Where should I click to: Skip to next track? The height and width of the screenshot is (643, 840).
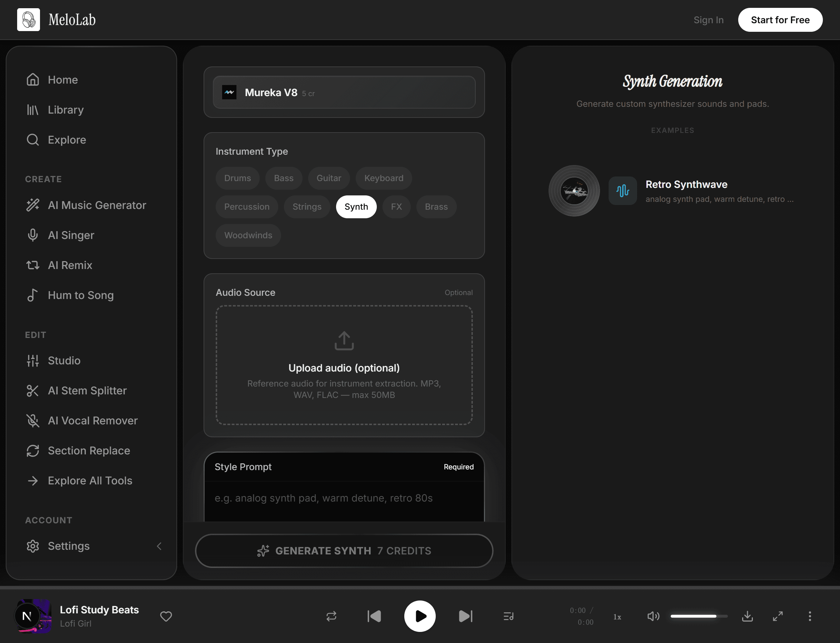click(466, 616)
